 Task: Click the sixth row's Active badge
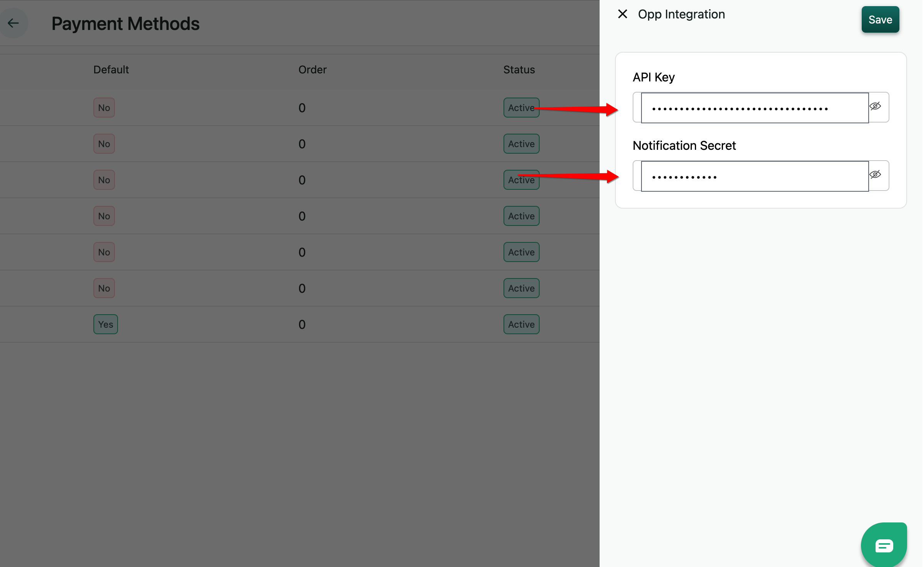[521, 288]
